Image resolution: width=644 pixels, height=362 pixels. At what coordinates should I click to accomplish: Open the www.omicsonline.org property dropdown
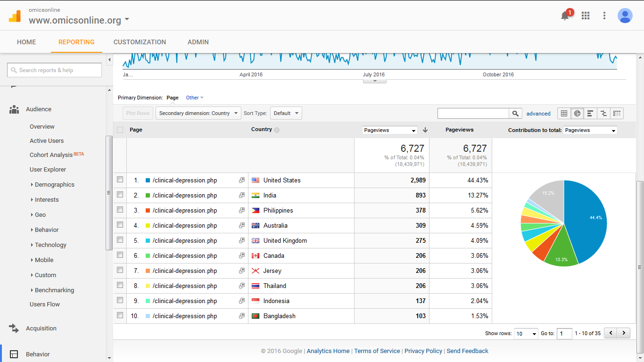click(79, 20)
